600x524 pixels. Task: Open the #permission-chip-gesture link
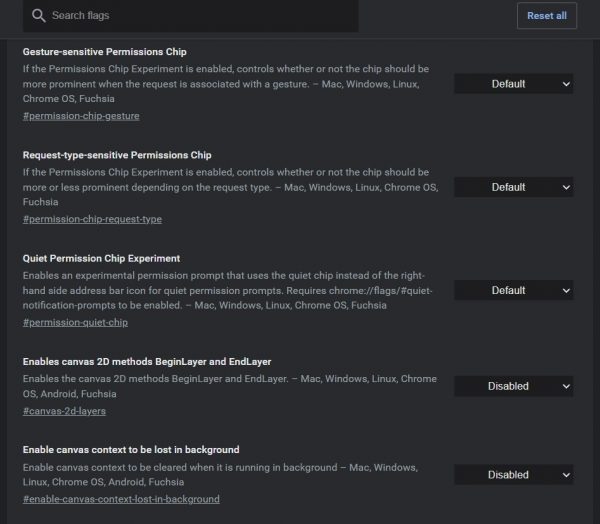coord(81,116)
